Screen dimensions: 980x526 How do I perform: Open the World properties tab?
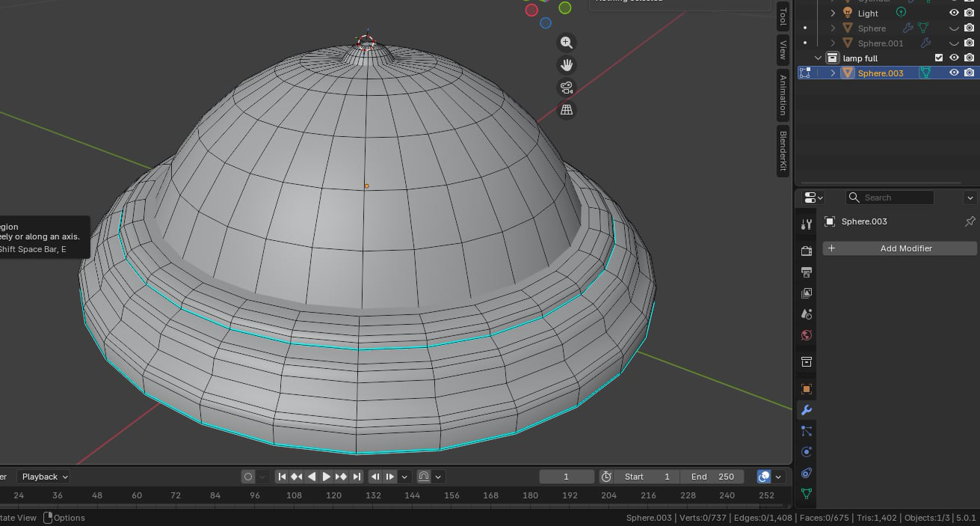pos(806,334)
